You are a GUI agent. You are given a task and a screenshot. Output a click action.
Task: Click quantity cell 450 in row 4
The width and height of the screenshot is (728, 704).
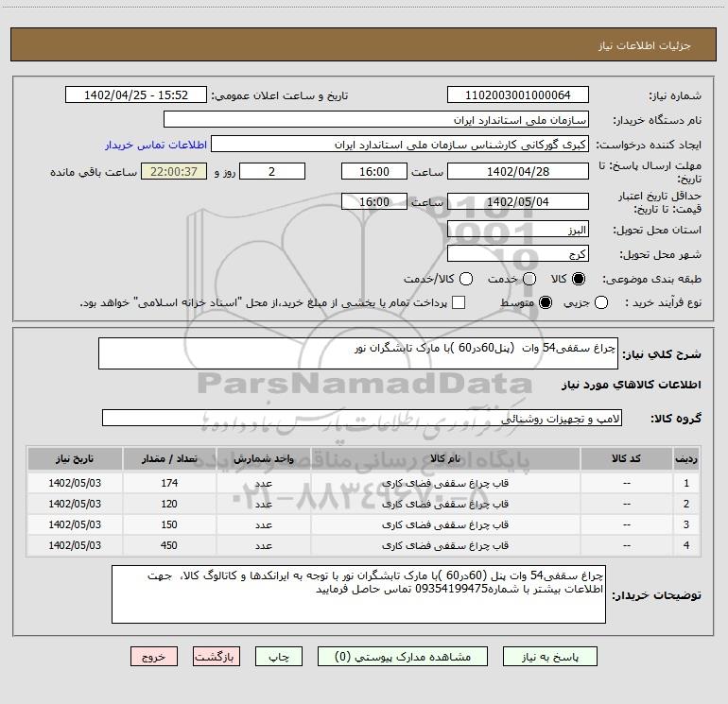169,546
